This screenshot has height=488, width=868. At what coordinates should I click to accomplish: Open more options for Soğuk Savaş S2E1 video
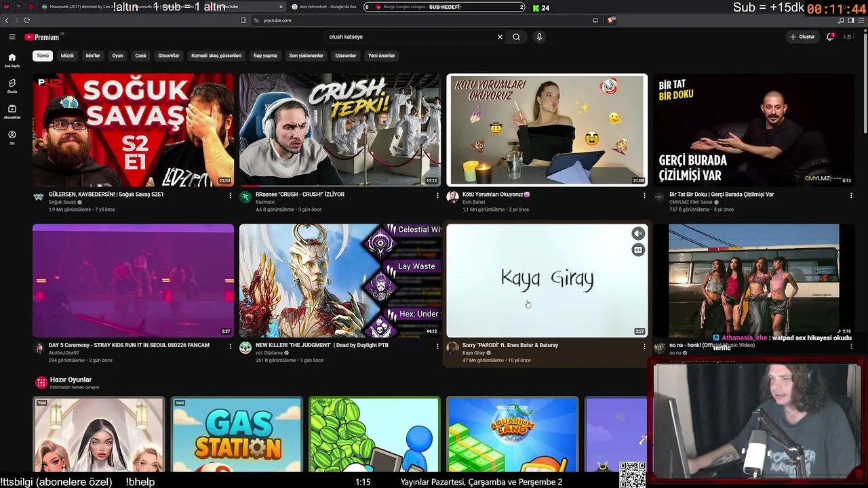231,195
